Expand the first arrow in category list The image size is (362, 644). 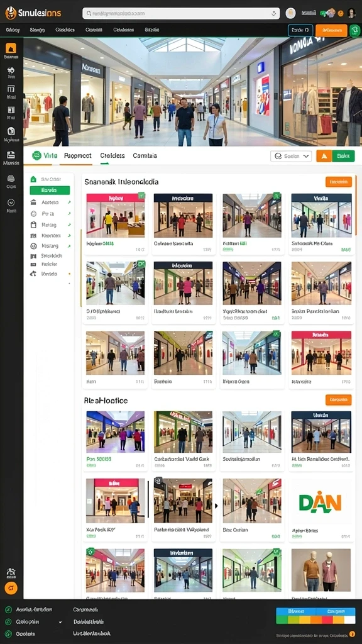click(69, 203)
